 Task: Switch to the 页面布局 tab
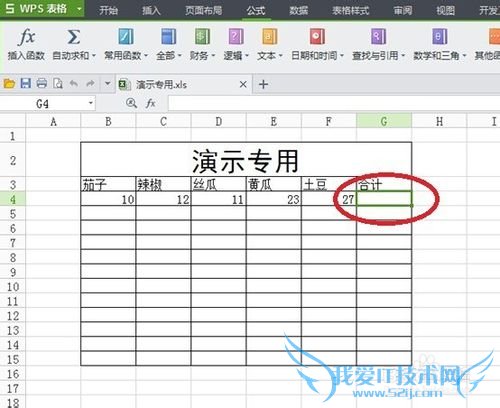(203, 10)
